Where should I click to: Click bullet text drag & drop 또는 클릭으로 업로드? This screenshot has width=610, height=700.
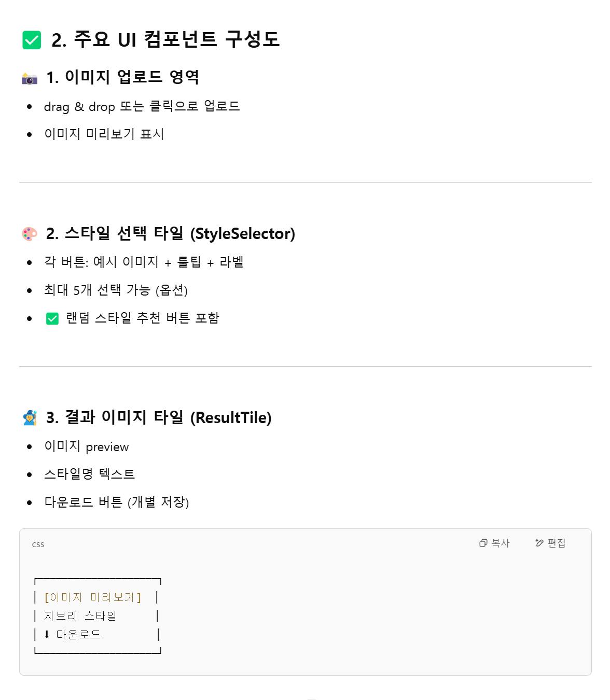(142, 106)
